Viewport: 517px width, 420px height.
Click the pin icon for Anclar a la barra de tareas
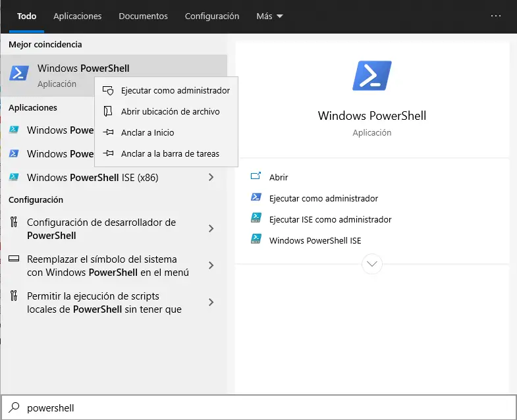109,153
